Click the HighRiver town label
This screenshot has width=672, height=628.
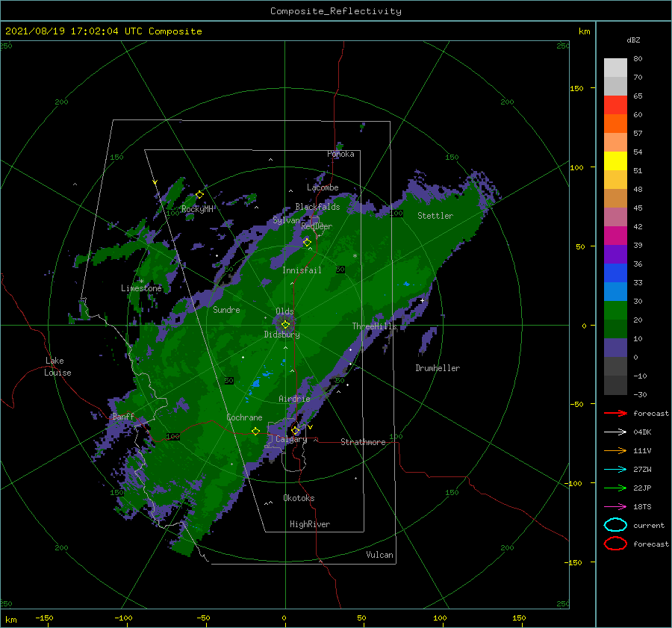310,524
